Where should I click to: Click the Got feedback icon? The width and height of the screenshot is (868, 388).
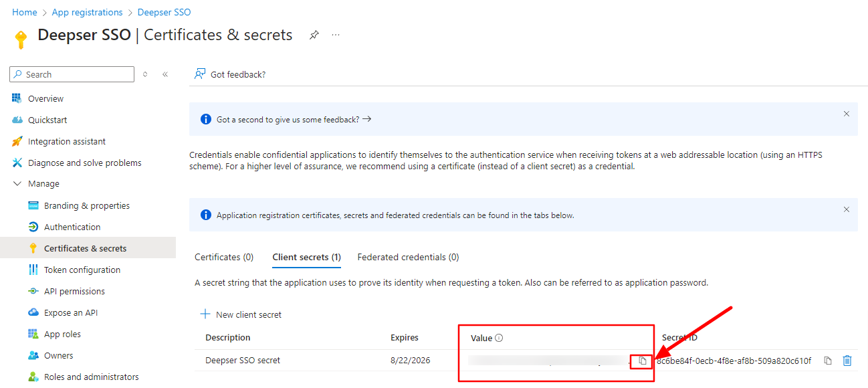click(x=199, y=74)
